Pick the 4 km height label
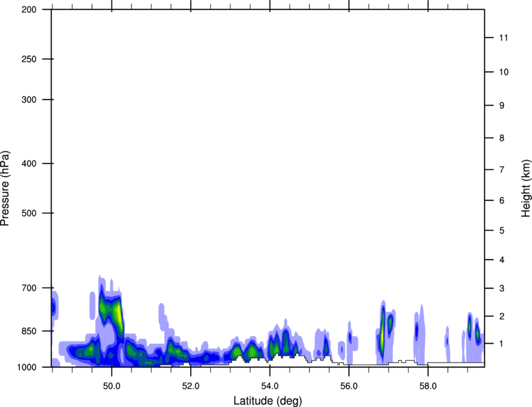532x407 pixels. click(502, 260)
